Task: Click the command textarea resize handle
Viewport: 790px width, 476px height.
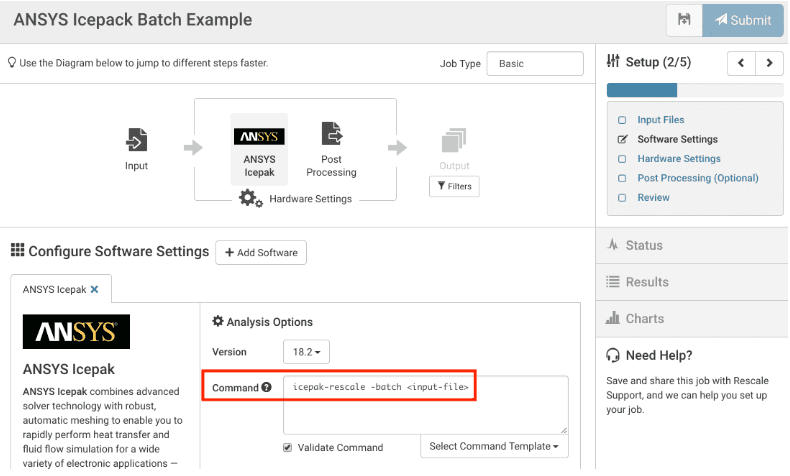Action: click(564, 430)
